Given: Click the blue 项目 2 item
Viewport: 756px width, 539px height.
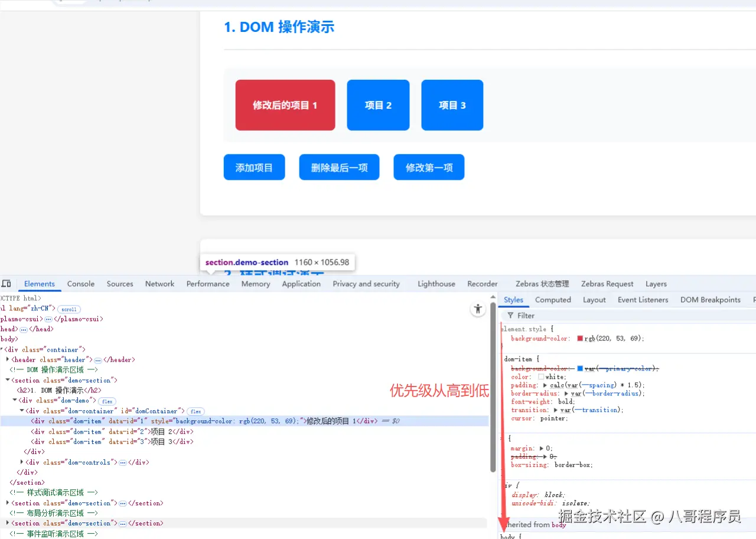Looking at the screenshot, I should (378, 105).
